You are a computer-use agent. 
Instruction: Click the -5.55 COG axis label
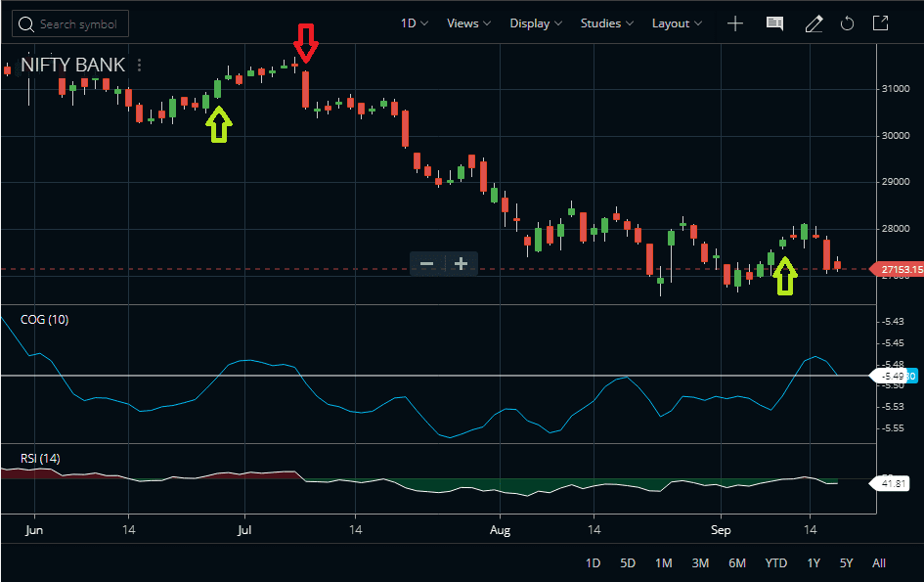(894, 428)
